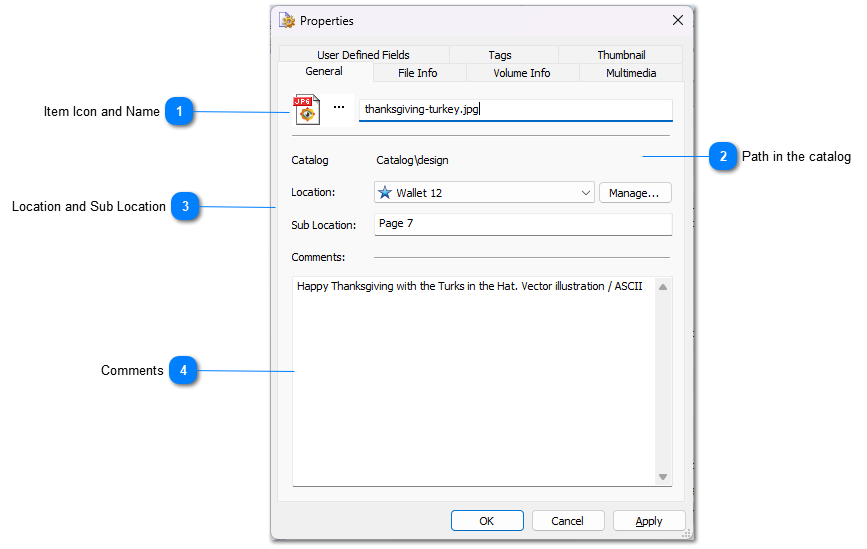
Task: Click the ellipsis button beside the file icon
Action: pyautogui.click(x=338, y=107)
